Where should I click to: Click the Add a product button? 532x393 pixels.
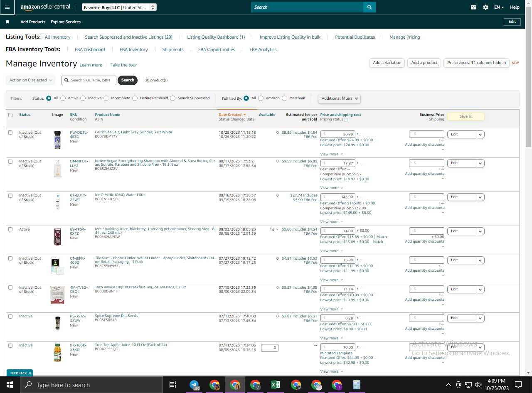click(x=424, y=63)
